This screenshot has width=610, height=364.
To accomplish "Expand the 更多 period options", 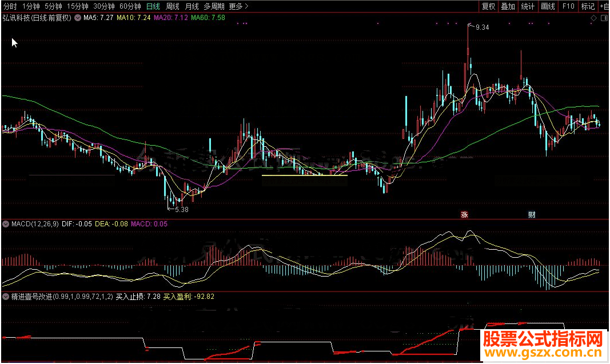I will pos(238,6).
